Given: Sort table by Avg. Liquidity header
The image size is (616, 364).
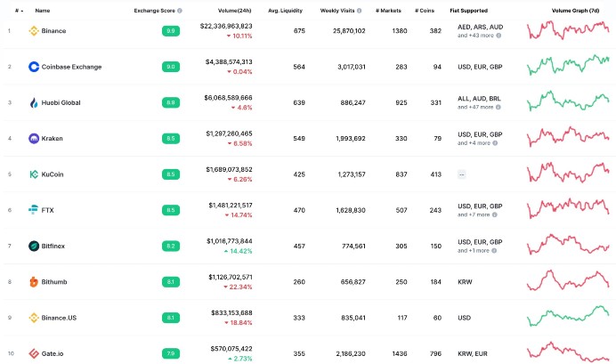Looking at the screenshot, I should (x=285, y=11).
